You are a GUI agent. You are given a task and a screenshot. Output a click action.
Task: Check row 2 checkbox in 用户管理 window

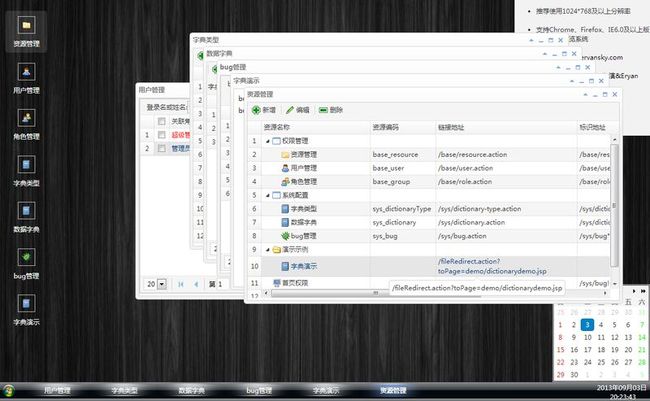click(x=162, y=148)
